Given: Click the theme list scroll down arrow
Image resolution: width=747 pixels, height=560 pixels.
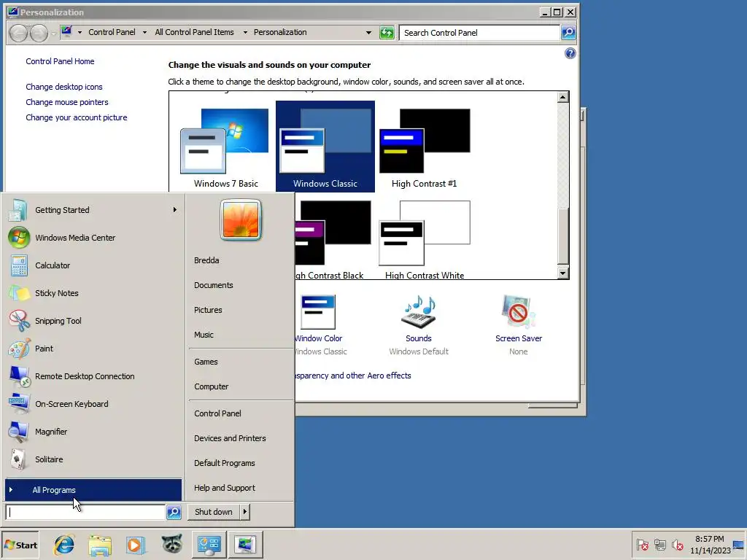Looking at the screenshot, I should (562, 273).
